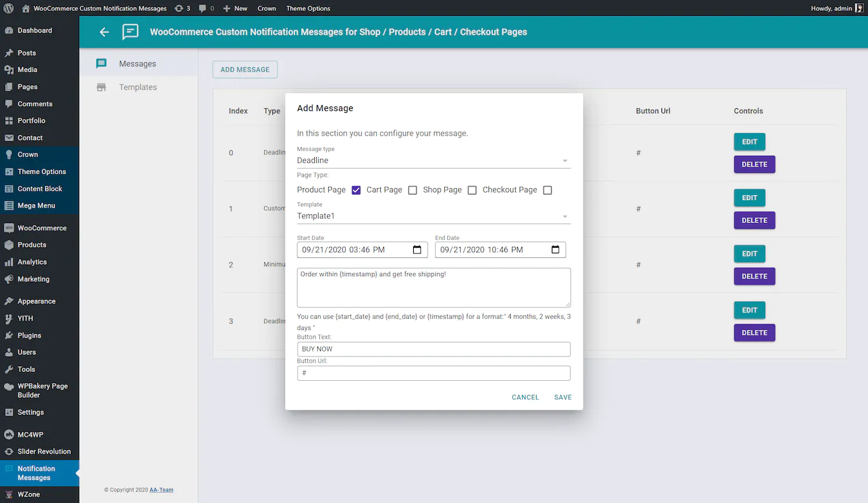Viewport: 868px width, 503px height.
Task: Click the Button Text input field
Action: 434,349
